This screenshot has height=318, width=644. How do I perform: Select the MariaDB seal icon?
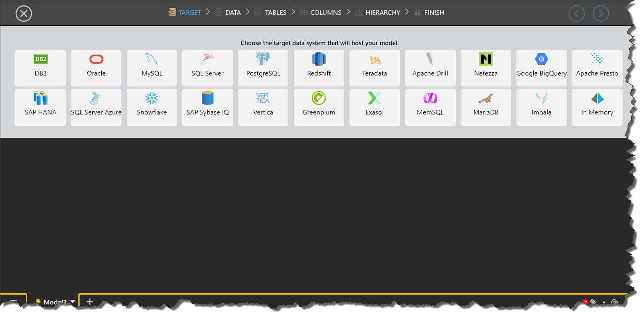pos(486,98)
